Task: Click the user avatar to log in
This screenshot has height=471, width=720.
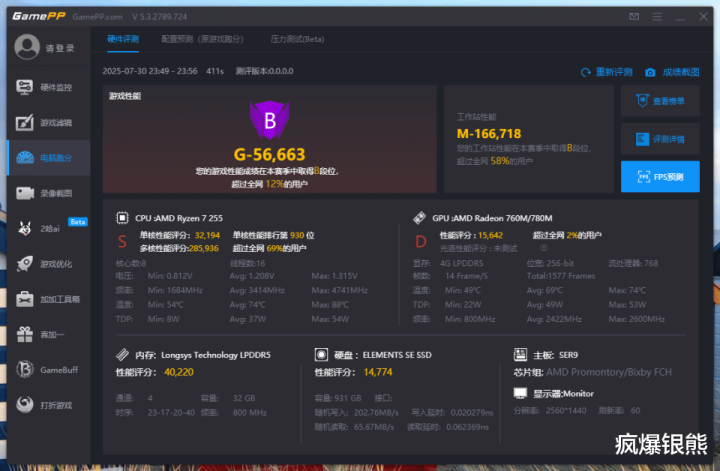Action: pyautogui.click(x=27, y=47)
